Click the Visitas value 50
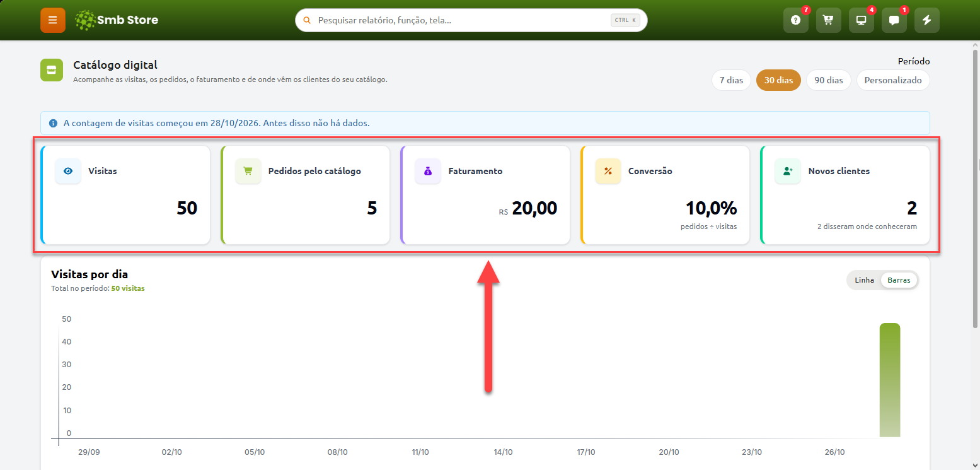Image resolution: width=980 pixels, height=470 pixels. [x=187, y=208]
